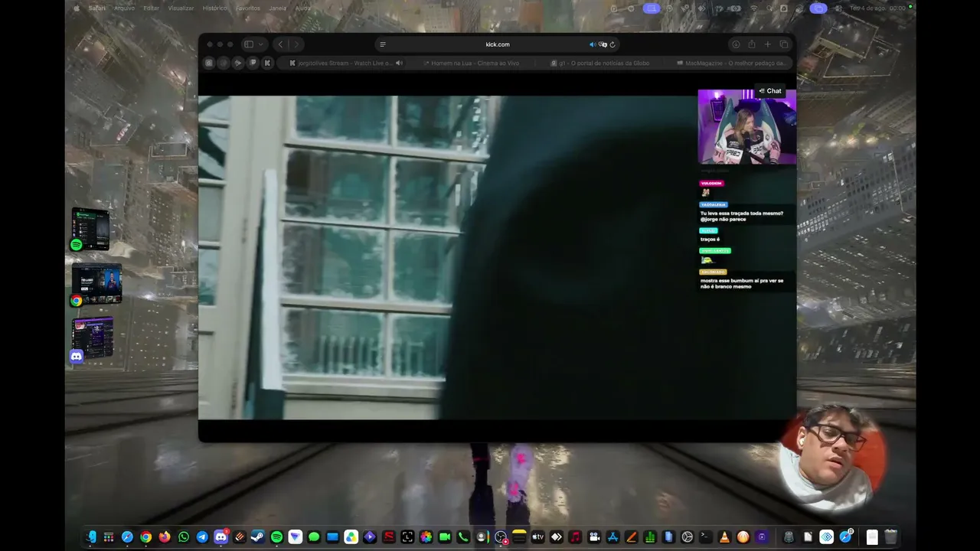
Task: Expand the sidebar tab group dropdown arrow
Action: tap(261, 44)
